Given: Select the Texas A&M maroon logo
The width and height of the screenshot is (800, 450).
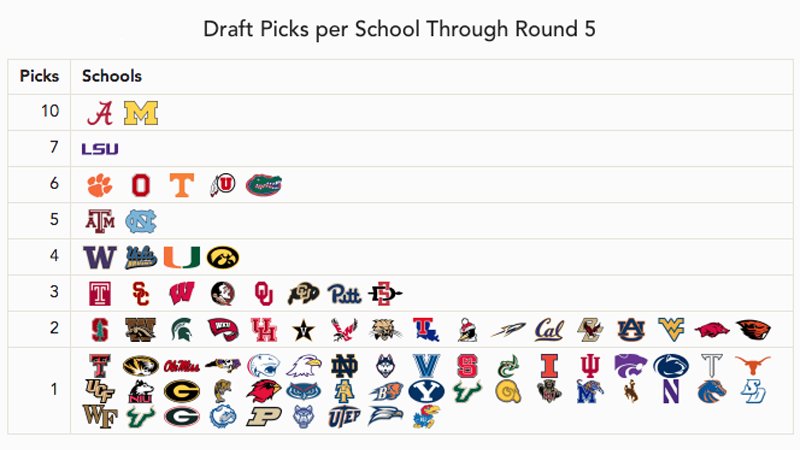Looking at the screenshot, I should tap(100, 221).
